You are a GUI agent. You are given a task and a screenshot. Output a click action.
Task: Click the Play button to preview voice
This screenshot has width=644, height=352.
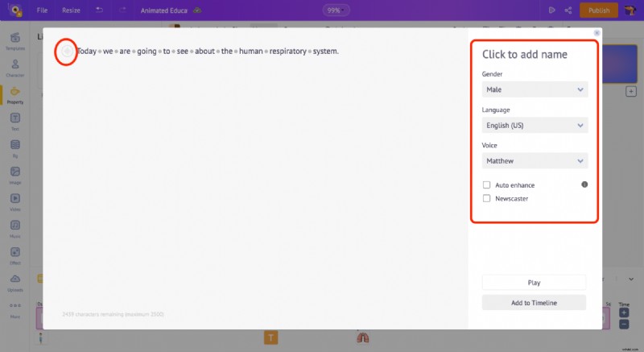click(534, 282)
